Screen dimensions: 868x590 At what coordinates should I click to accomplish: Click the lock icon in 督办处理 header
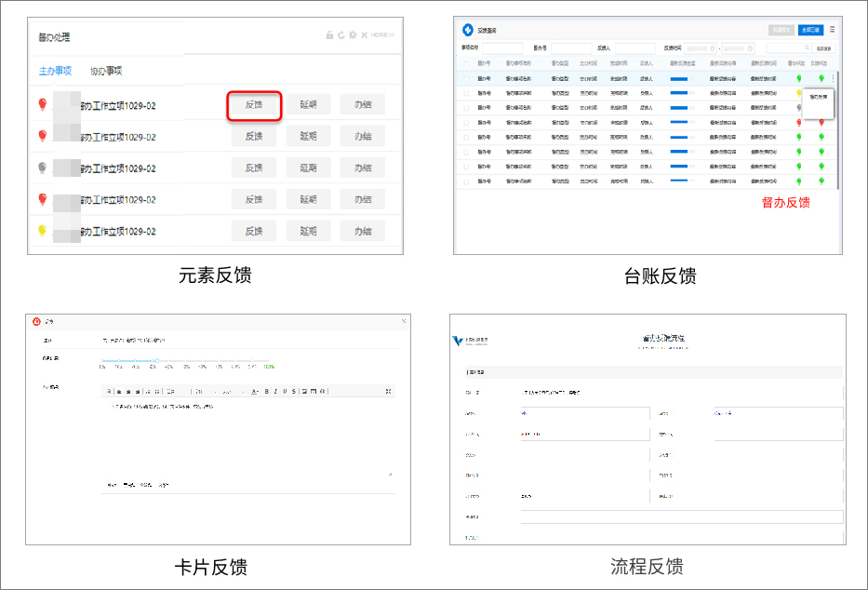tap(329, 34)
